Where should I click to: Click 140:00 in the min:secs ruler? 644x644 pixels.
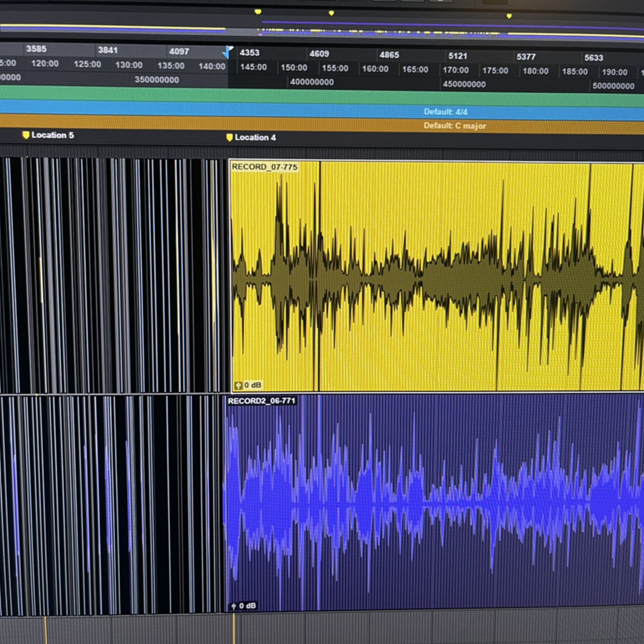click(212, 66)
